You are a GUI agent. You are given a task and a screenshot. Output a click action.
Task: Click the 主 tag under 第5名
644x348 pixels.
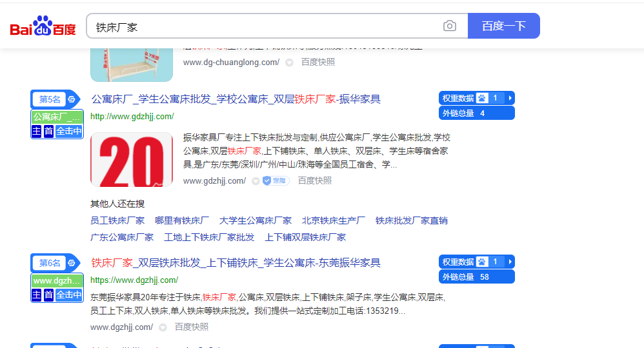(37, 131)
